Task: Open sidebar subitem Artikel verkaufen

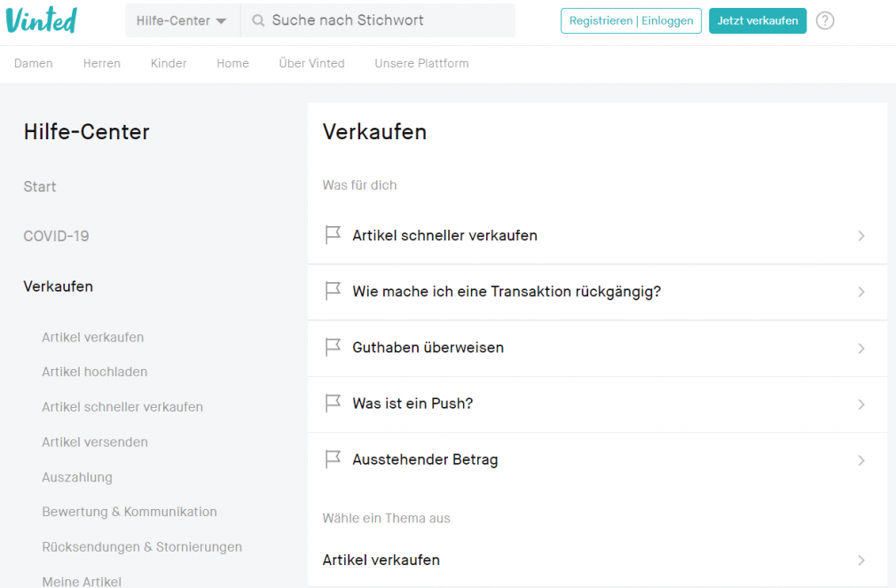Action: 92,337
